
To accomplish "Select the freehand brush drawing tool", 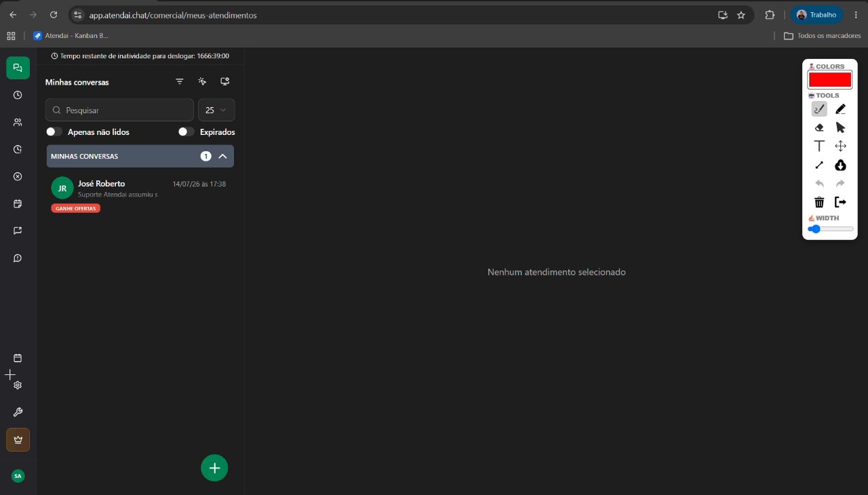I will (x=819, y=109).
